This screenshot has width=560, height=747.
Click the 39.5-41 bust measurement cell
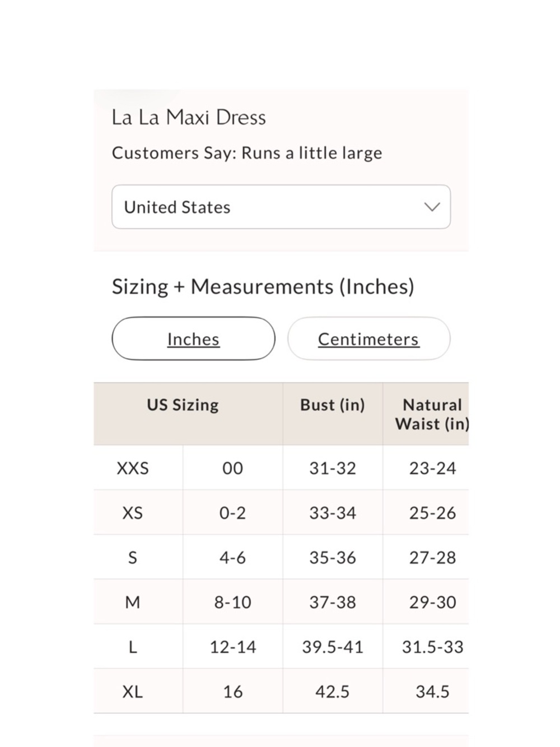click(x=333, y=647)
